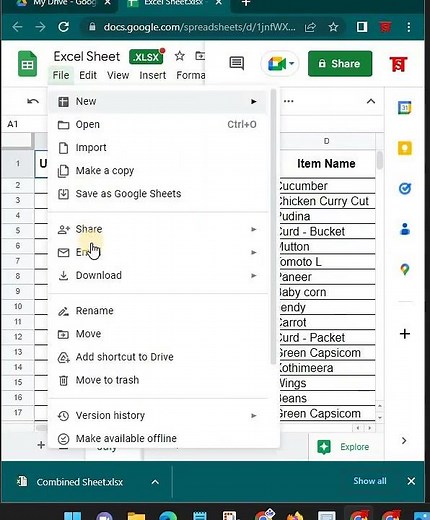
Task: Click the address bar URL
Action: 199,27
